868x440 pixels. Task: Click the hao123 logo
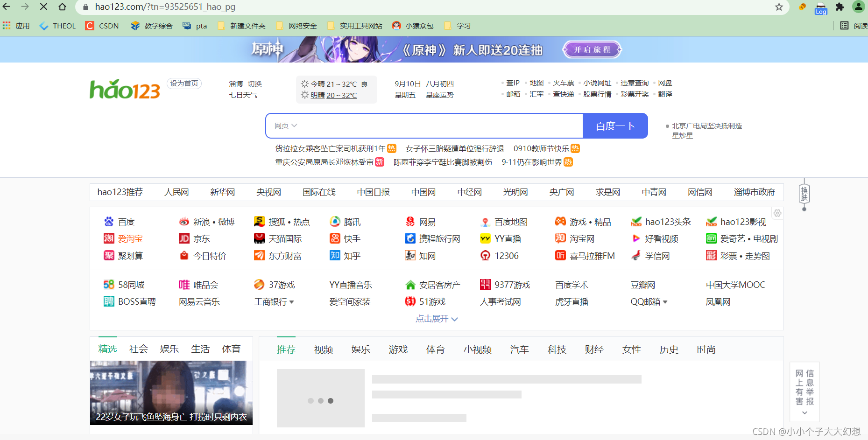(x=125, y=89)
